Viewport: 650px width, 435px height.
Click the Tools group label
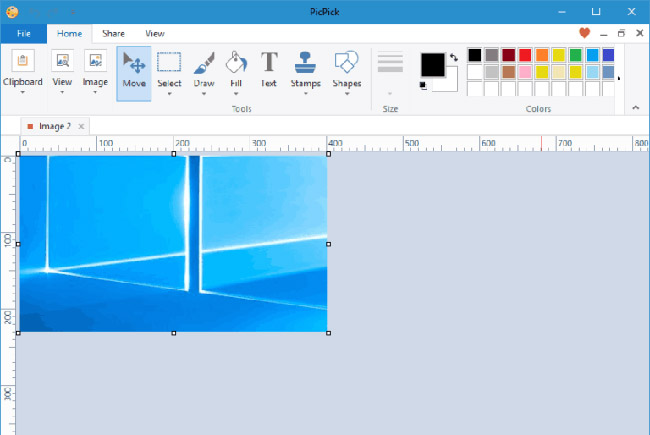coord(242,109)
